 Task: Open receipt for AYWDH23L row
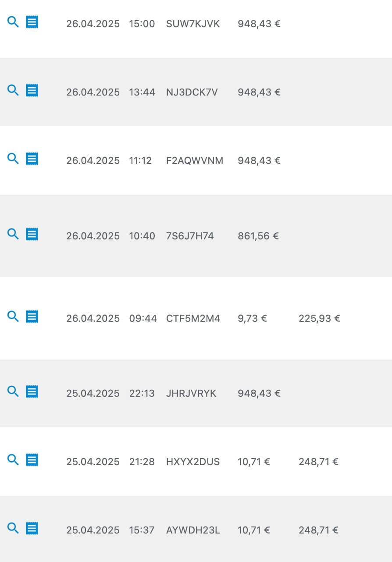pos(32,528)
